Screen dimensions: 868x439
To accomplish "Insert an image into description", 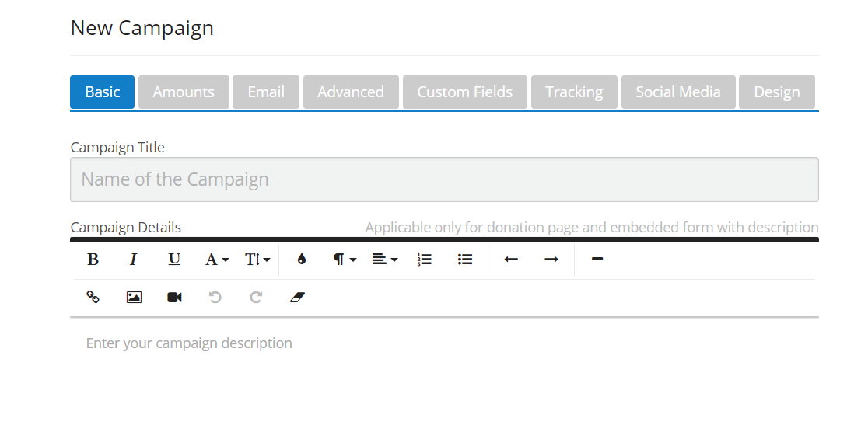I will point(134,297).
